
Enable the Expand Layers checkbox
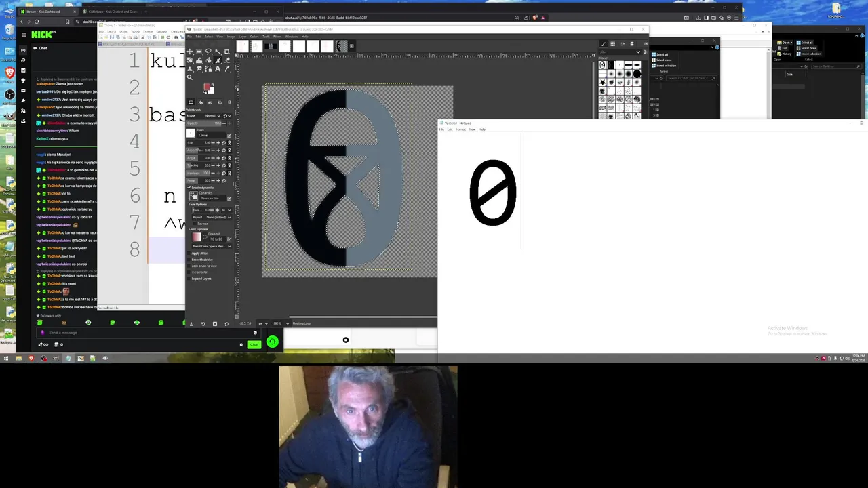(189, 278)
